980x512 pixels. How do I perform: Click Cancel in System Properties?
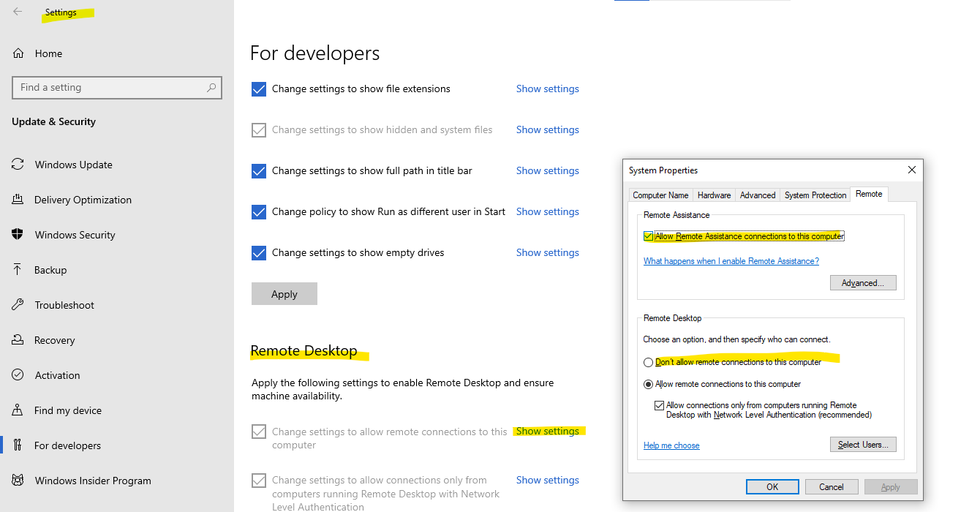[x=832, y=487]
